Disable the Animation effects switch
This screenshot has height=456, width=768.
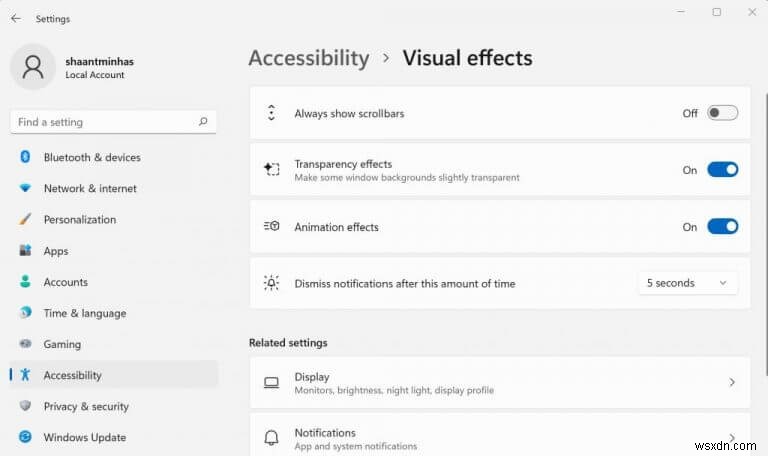[x=722, y=227]
